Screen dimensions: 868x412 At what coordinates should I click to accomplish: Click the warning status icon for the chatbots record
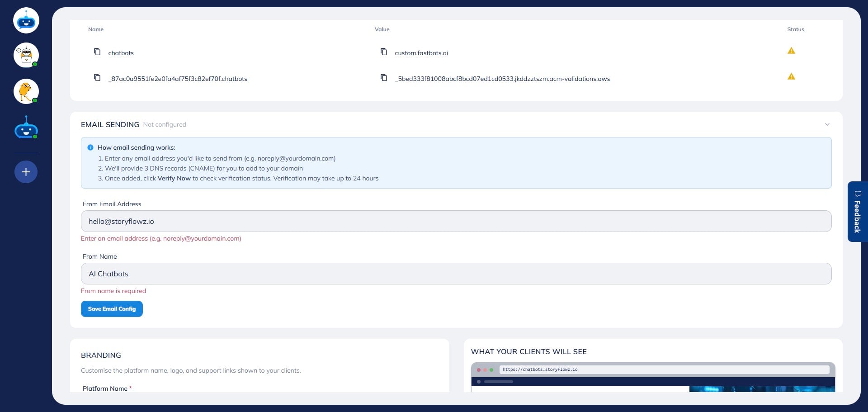(791, 51)
